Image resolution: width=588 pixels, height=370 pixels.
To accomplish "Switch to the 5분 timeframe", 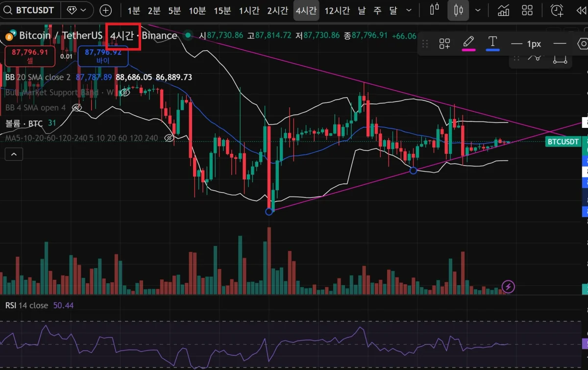I will tap(174, 10).
